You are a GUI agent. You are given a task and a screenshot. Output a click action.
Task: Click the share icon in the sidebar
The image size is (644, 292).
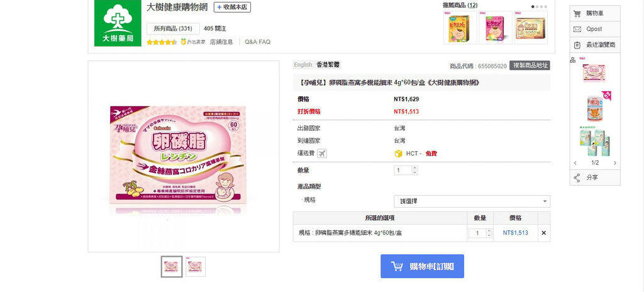click(577, 177)
